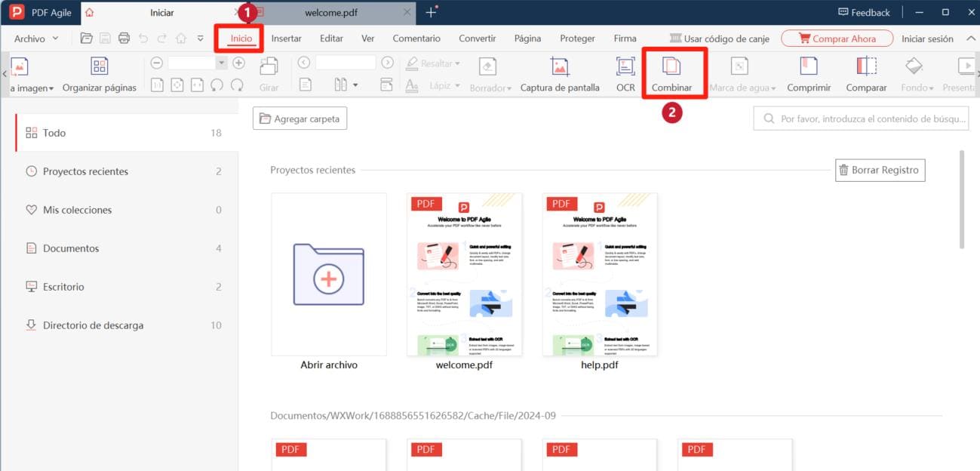Screen dimensions: 980x471
Task: Go to previous page arrow
Action: point(304,63)
